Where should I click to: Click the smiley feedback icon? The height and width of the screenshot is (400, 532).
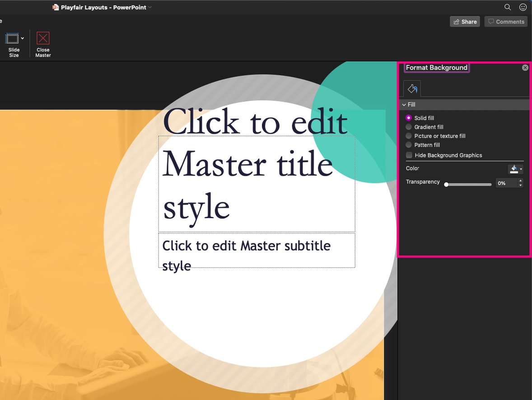(523, 7)
